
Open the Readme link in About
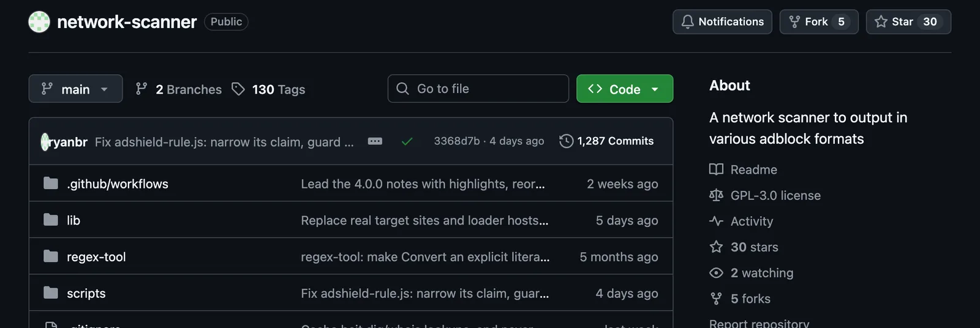754,170
